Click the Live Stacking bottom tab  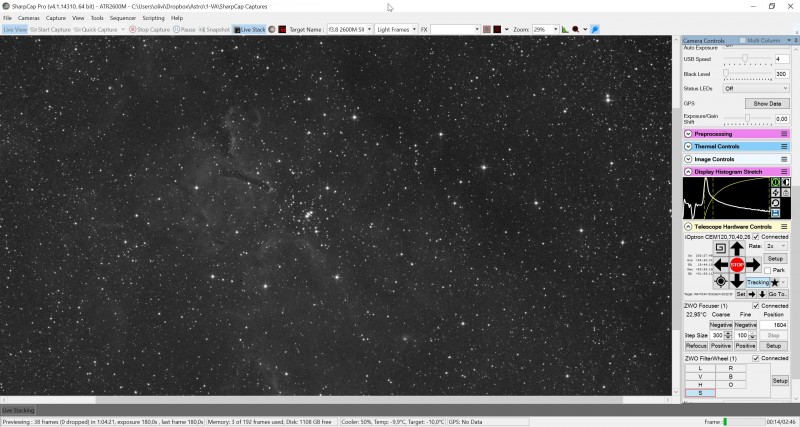(18, 410)
